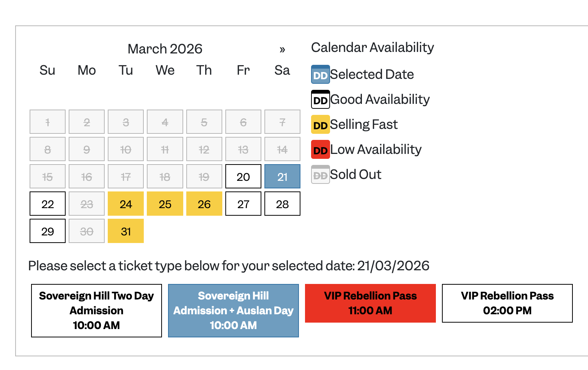Image resolution: width=588 pixels, height=370 pixels.
Task: Click the Good Availability legend icon
Action: (321, 100)
